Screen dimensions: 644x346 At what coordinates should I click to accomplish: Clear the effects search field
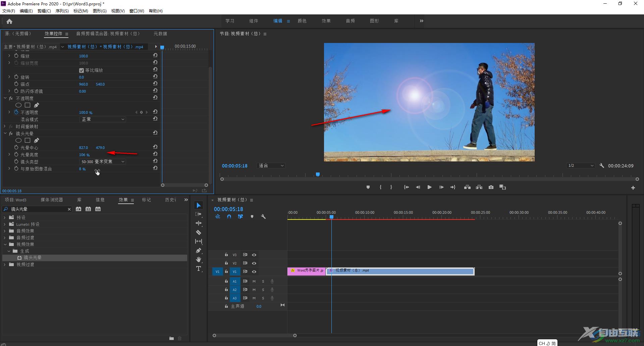click(x=69, y=209)
